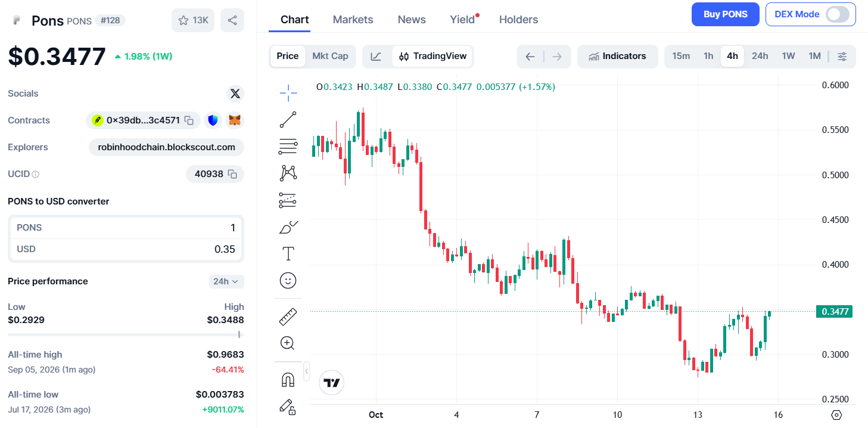Set the interval to 1M
Image resolution: width=868 pixels, height=428 pixels.
tap(814, 56)
